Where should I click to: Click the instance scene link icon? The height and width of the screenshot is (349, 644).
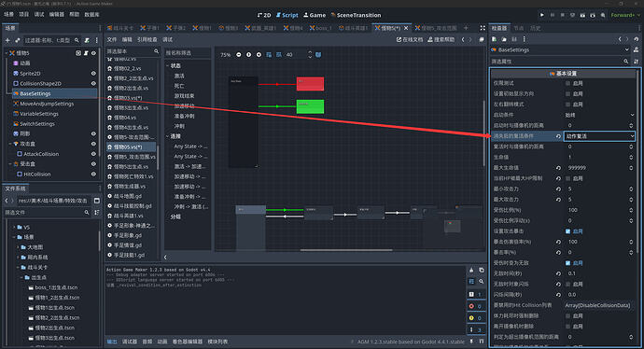tap(17, 41)
